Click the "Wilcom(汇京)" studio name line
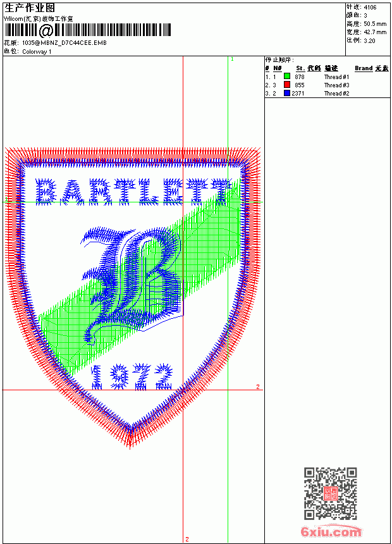The image size is (392, 544). (38, 19)
